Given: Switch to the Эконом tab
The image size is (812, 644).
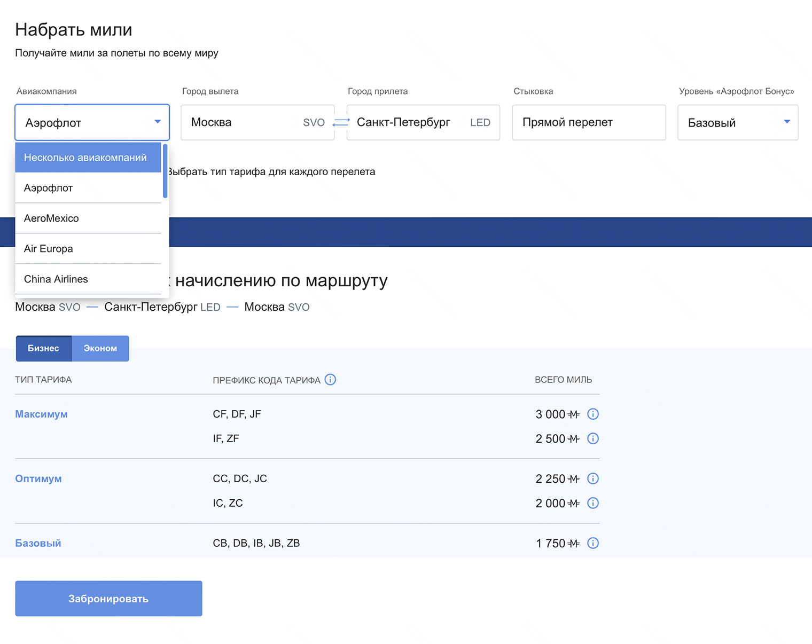Looking at the screenshot, I should (100, 348).
